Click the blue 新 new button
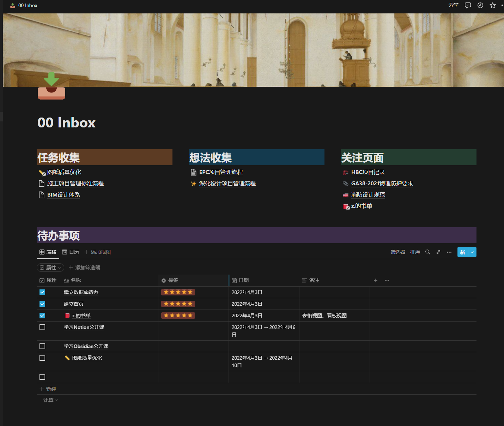Viewport: 504px width, 426px height. [463, 252]
